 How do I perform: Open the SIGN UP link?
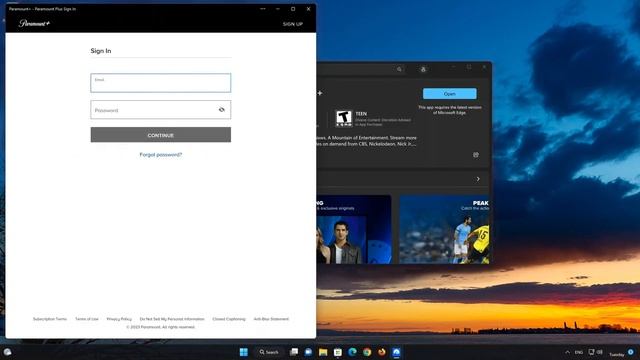293,24
